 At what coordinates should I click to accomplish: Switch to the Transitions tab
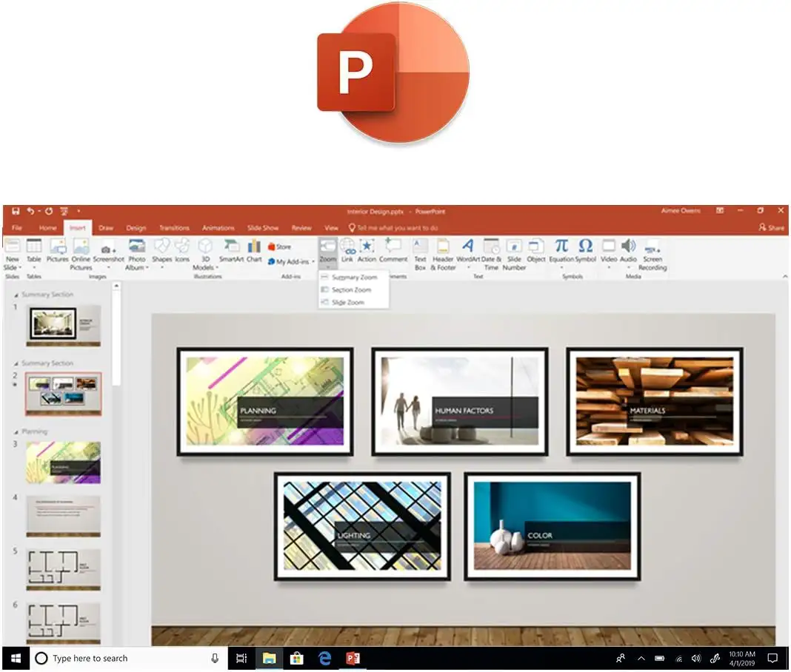point(174,228)
